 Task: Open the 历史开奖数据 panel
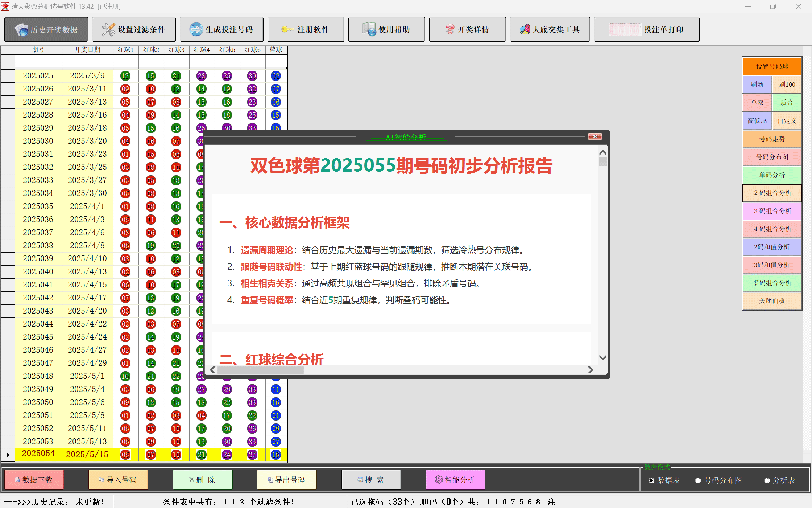(46, 29)
